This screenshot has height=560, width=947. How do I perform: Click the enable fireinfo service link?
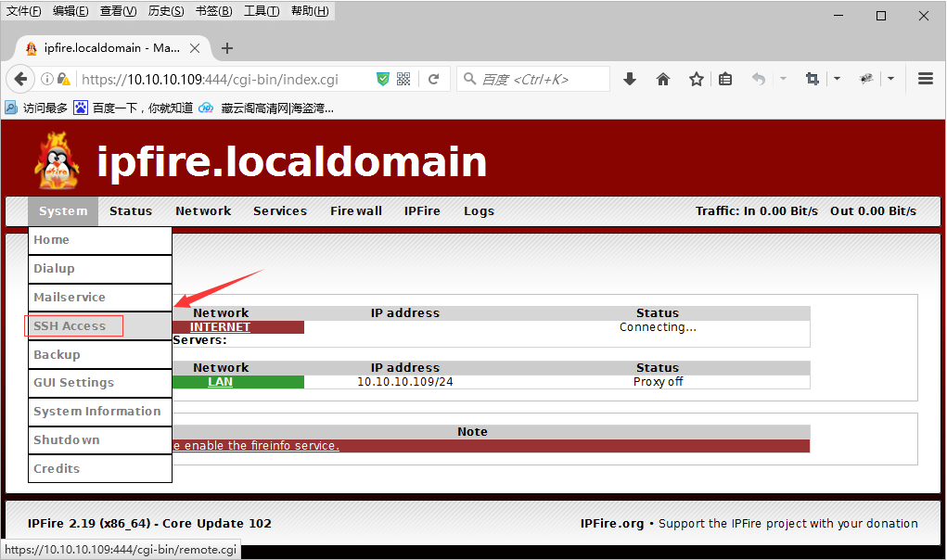tap(256, 446)
